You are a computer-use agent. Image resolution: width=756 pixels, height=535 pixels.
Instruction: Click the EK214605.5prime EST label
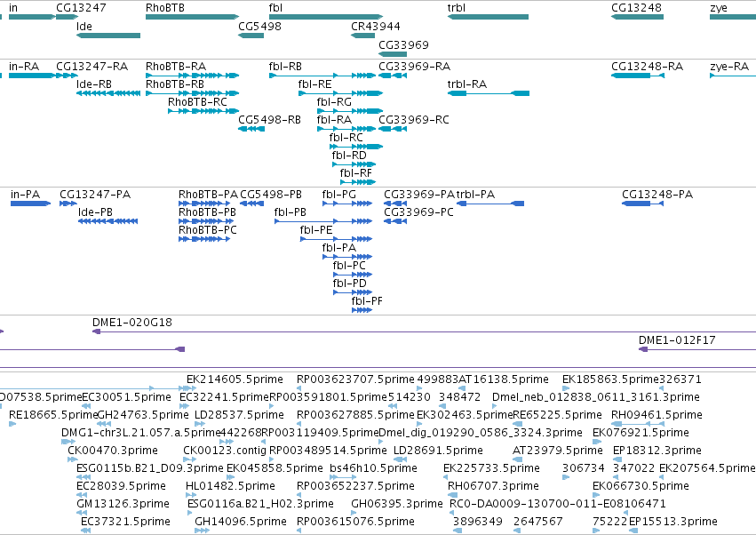[x=235, y=379]
